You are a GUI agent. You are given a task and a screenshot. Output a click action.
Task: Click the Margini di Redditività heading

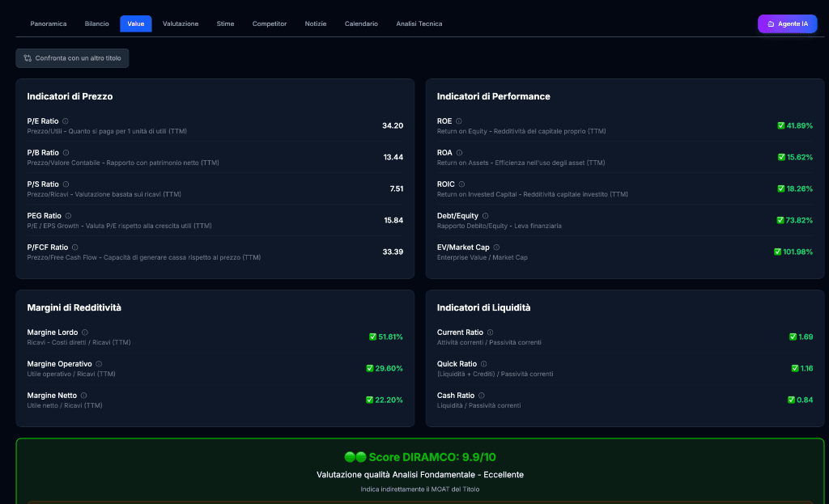coord(74,307)
